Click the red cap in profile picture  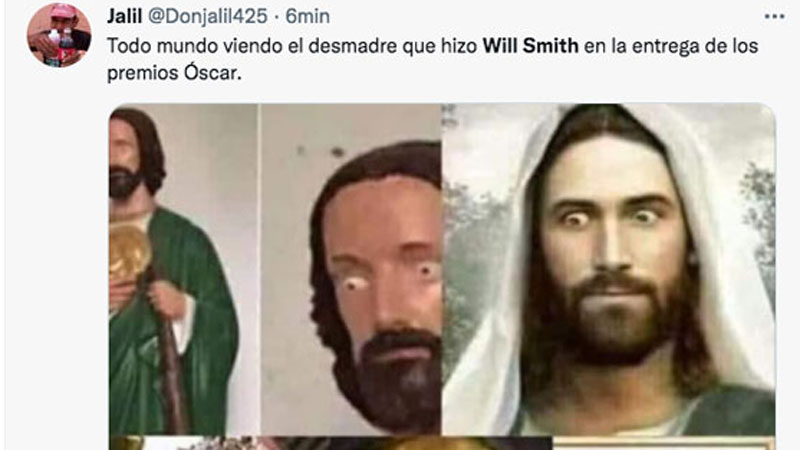click(x=63, y=10)
